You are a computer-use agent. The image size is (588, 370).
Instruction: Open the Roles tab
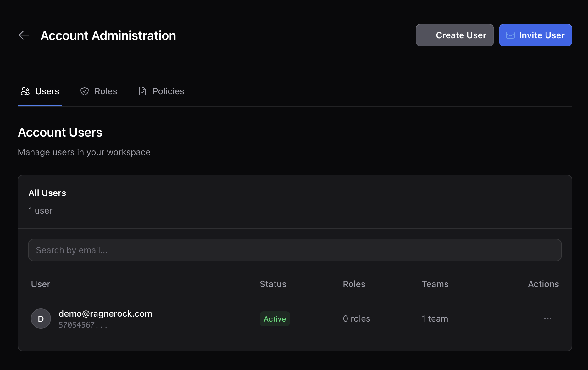tap(99, 91)
